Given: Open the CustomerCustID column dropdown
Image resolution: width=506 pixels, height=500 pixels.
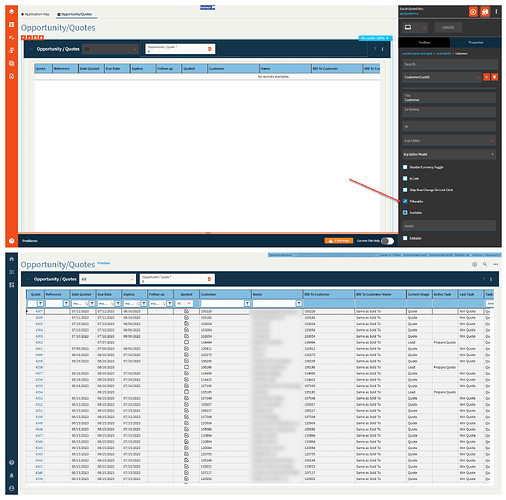Looking at the screenshot, I should click(442, 77).
